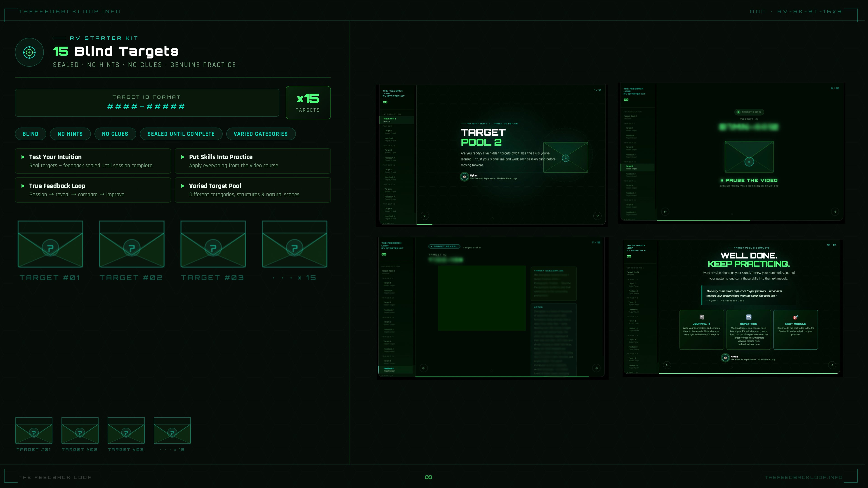
Task: Click the triangle bullet beside Varied Target Pool
Action: [x=183, y=186]
